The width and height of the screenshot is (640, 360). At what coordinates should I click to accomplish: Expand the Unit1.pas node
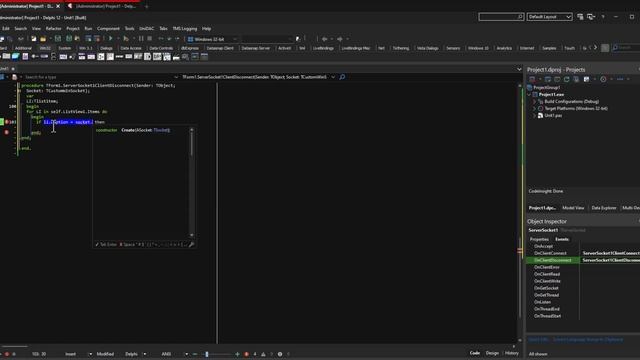(534, 116)
